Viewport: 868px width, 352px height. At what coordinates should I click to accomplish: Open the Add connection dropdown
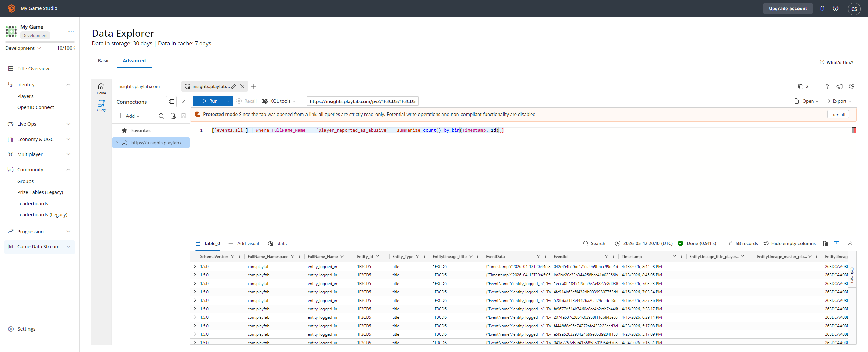[x=129, y=116]
